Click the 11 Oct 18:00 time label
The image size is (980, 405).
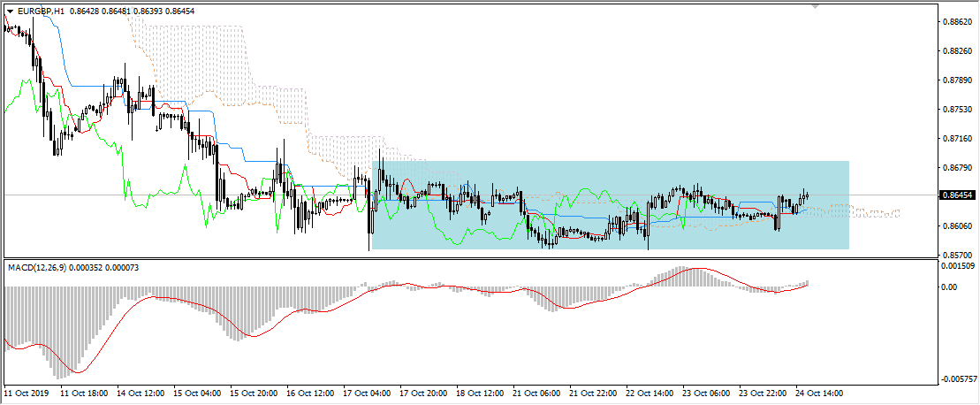84,394
